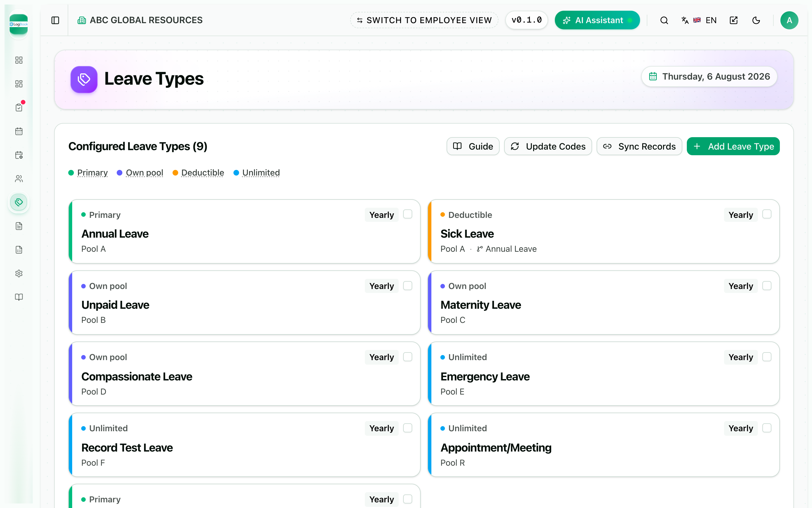Screen dimensions: 812x508
Task: Click the purple Leave Types tag icon
Action: click(x=84, y=79)
